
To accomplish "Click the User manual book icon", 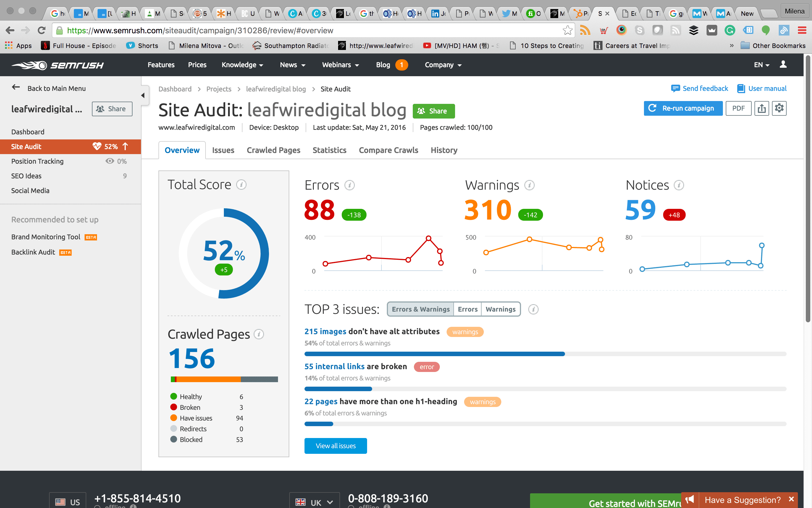I will click(741, 89).
